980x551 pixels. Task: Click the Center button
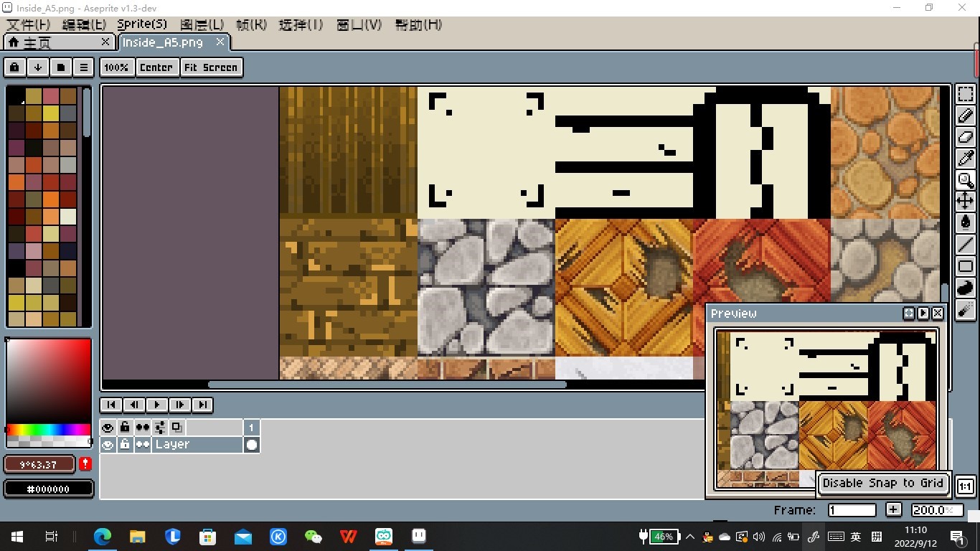coord(156,67)
